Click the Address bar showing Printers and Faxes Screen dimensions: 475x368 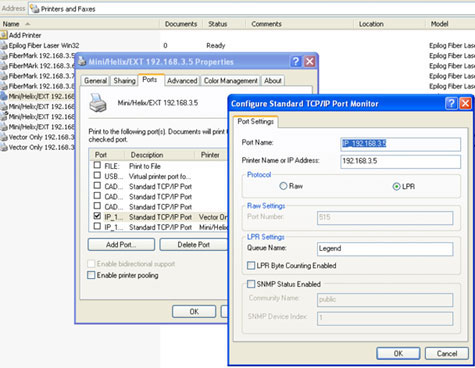pyautogui.click(x=252, y=9)
